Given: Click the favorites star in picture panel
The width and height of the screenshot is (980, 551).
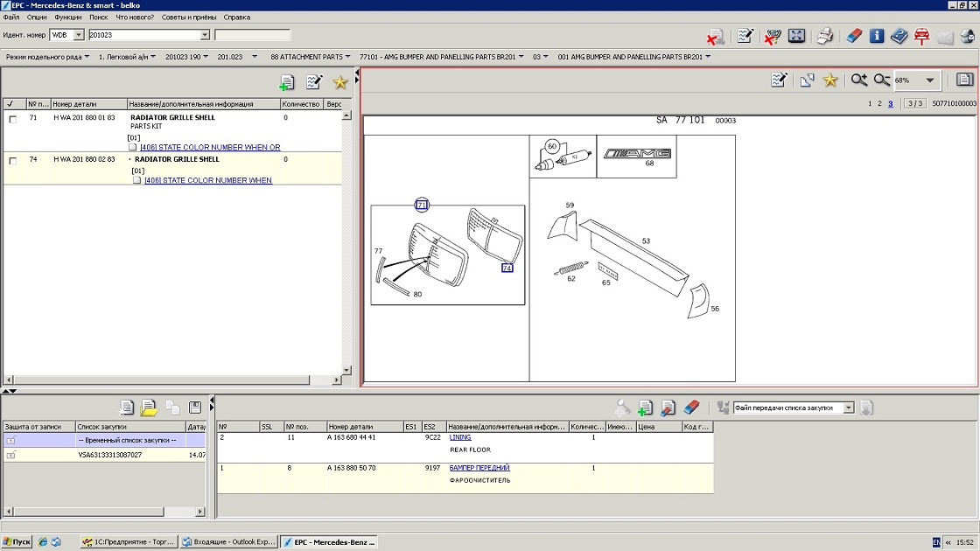Looking at the screenshot, I should tap(830, 80).
